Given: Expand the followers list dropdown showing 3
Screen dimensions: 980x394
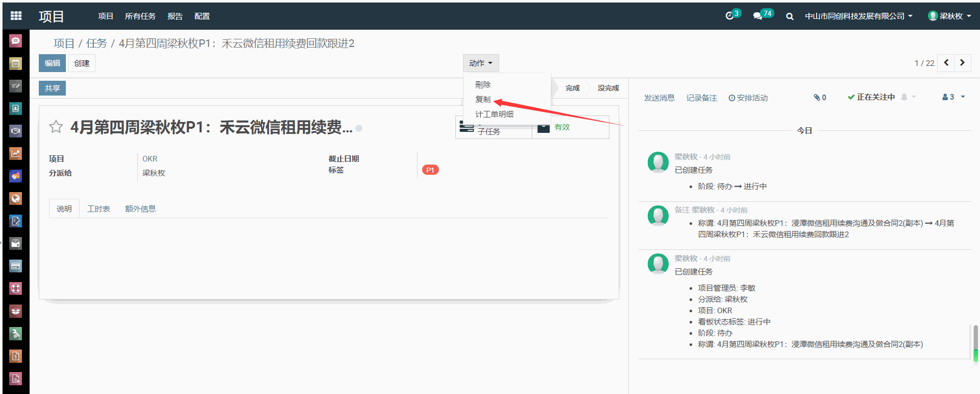Looking at the screenshot, I should (x=953, y=97).
